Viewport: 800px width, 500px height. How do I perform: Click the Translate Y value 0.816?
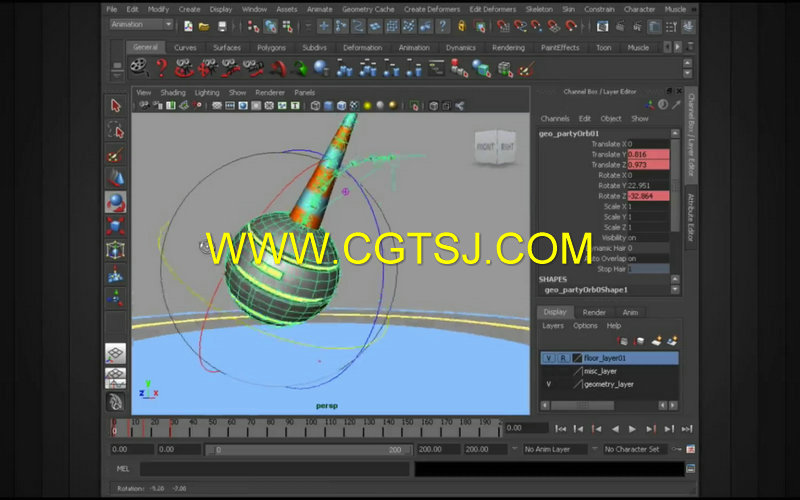click(x=648, y=154)
